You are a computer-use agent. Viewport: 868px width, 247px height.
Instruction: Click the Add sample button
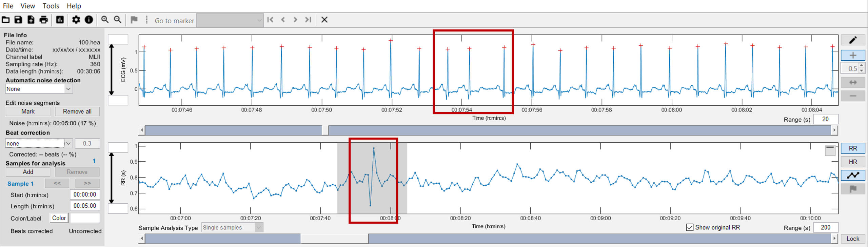[28, 172]
